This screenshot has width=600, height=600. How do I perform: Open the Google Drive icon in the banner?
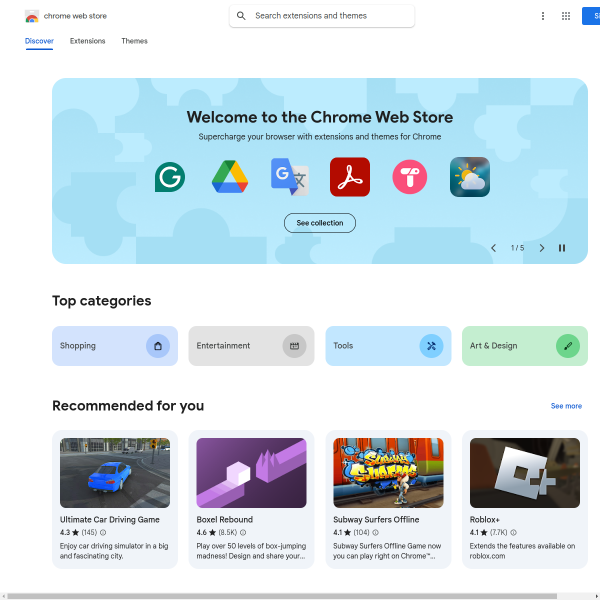click(230, 177)
